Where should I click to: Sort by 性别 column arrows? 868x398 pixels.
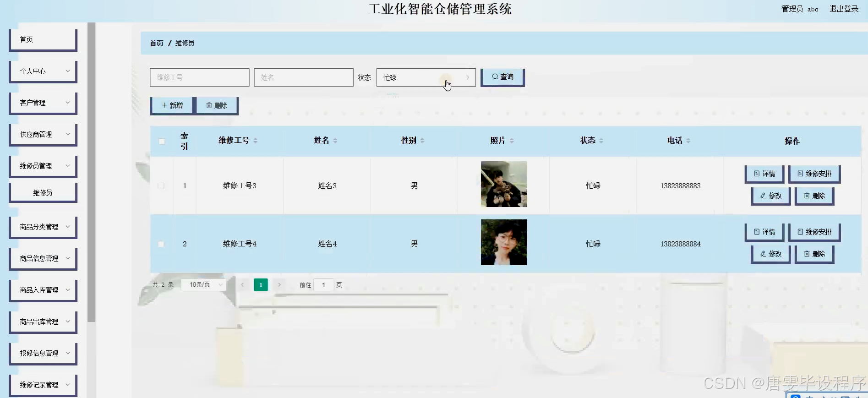[x=422, y=141]
